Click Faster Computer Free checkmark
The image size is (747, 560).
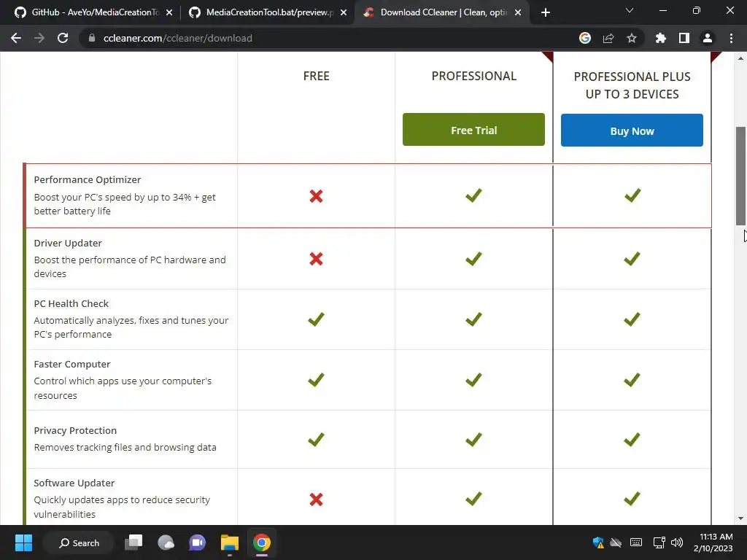316,379
